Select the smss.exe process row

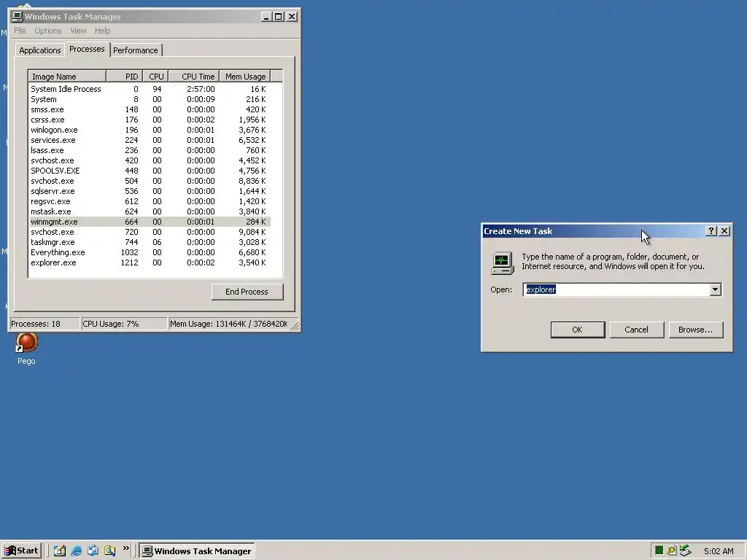click(150, 109)
